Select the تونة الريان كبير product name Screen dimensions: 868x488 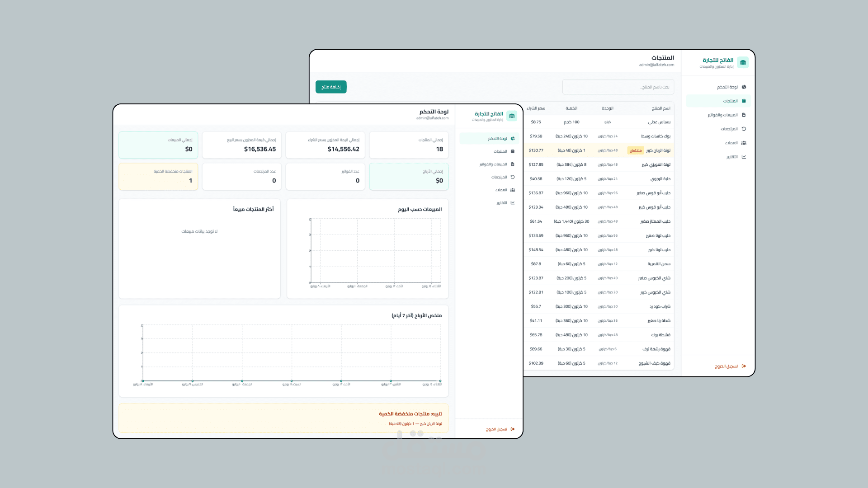coord(658,150)
